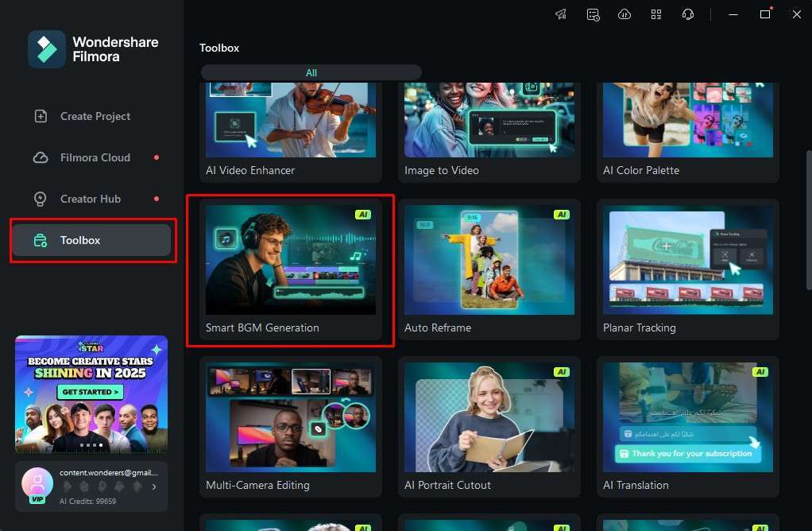Click the AI badge on AI Portrait Cutout
Screen dimensions: 812x531
562,372
